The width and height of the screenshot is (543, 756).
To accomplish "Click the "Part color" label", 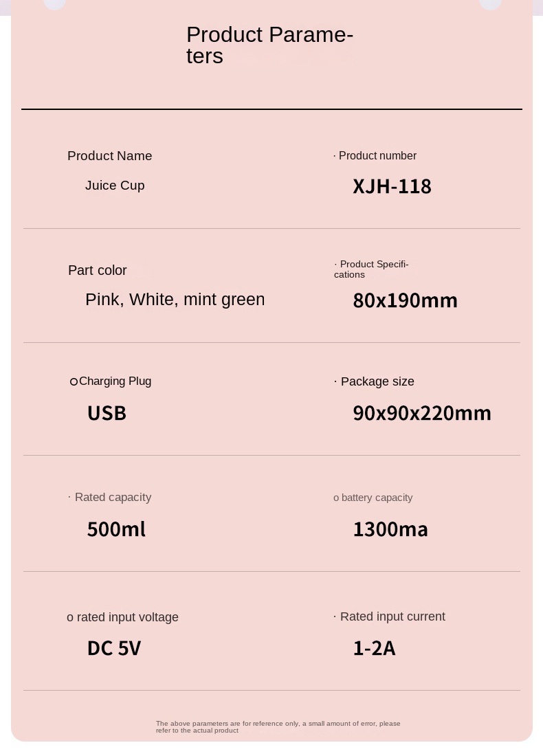I will 98,270.
